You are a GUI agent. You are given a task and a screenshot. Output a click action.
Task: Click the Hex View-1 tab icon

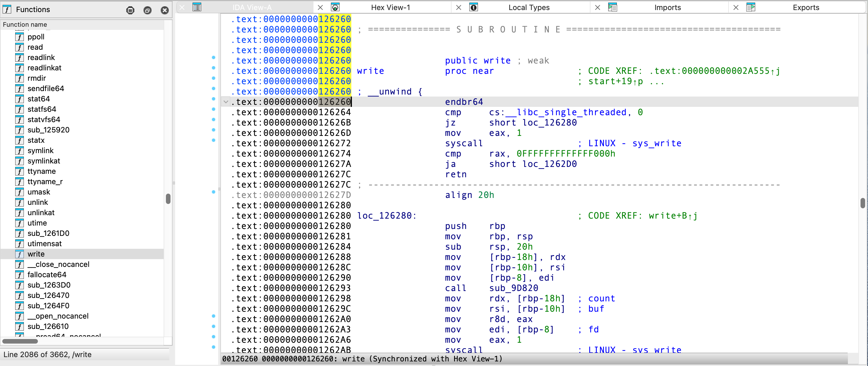tap(335, 7)
